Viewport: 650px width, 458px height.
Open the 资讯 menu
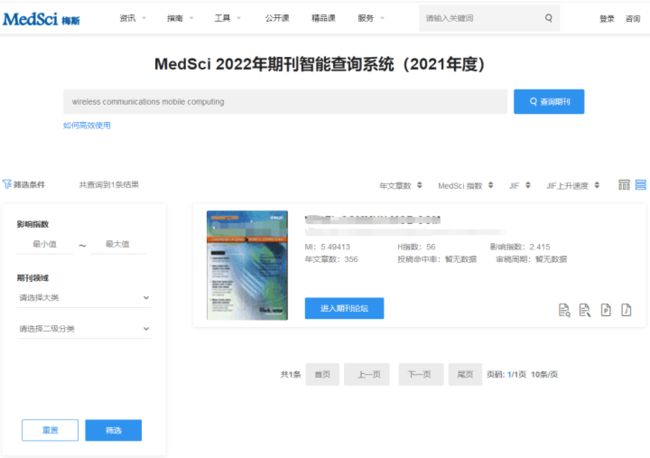[132, 18]
